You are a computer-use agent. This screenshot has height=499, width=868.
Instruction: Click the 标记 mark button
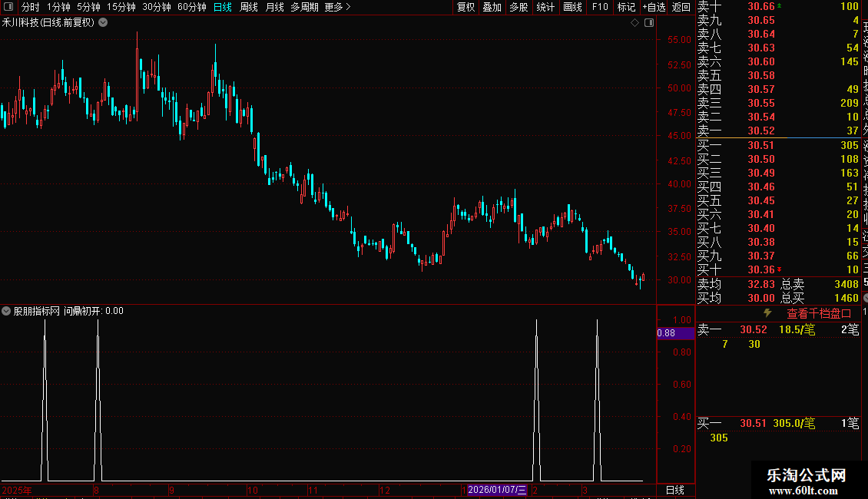tap(626, 7)
